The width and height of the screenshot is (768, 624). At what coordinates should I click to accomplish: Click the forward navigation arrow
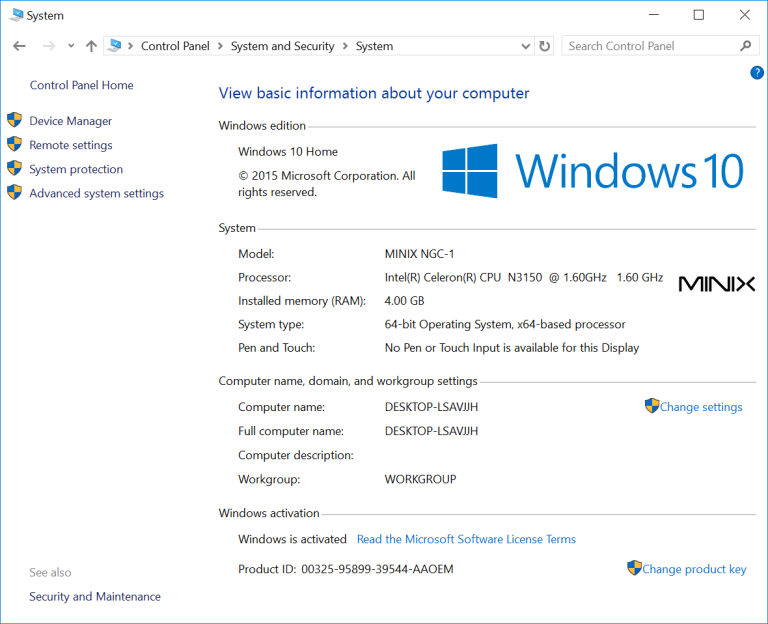click(x=48, y=46)
